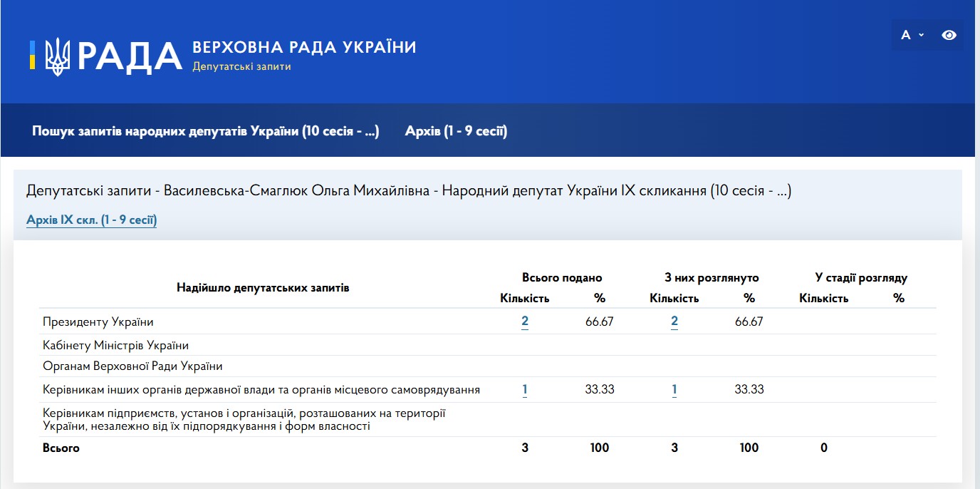Viewport: 980px width, 489px height.
Task: Click the page title 'Депутатські запити - Василевська-Смаглюк'
Action: point(409,191)
